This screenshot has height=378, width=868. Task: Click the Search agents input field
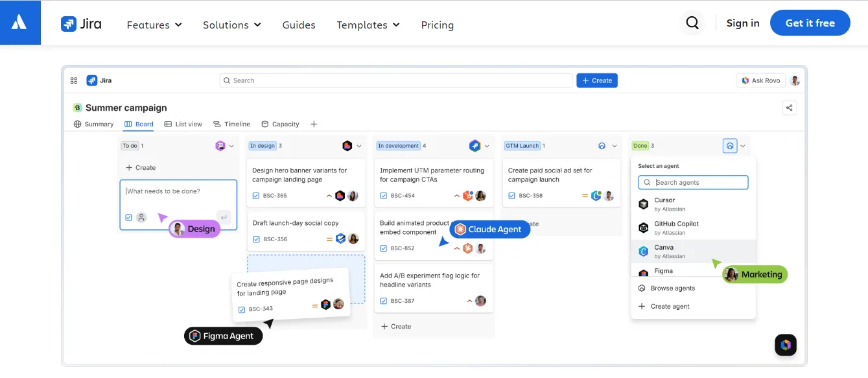[693, 183]
